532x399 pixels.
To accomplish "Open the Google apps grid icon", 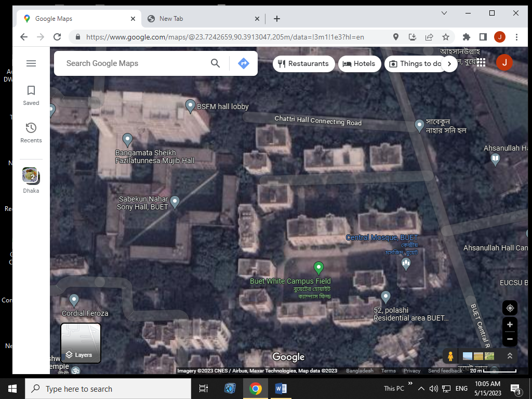I will pyautogui.click(x=481, y=62).
